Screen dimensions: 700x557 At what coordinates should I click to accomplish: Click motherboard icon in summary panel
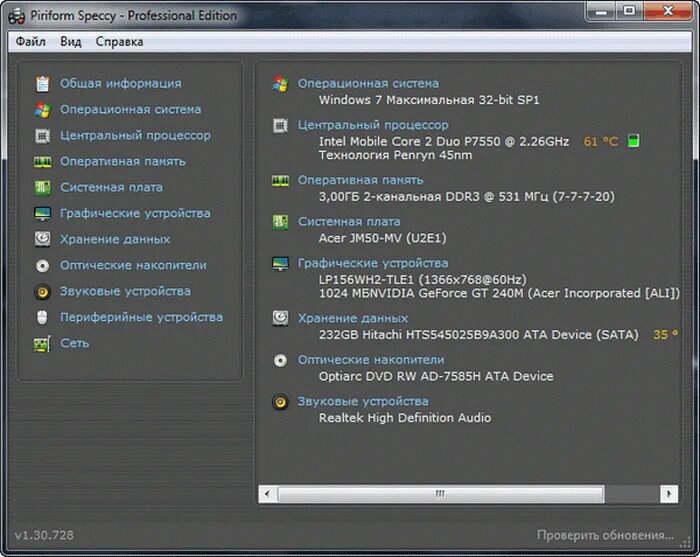point(280,222)
